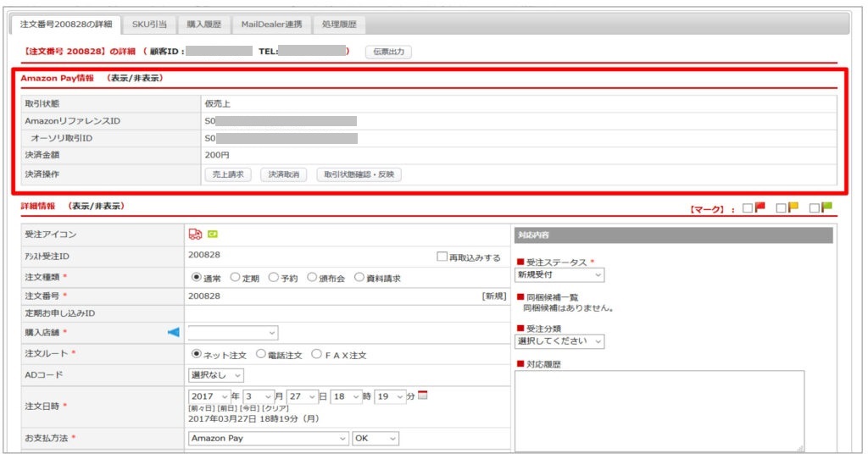Open the Amazon Pay payment method dropdown
The width and height of the screenshot is (868, 459).
pos(268,439)
